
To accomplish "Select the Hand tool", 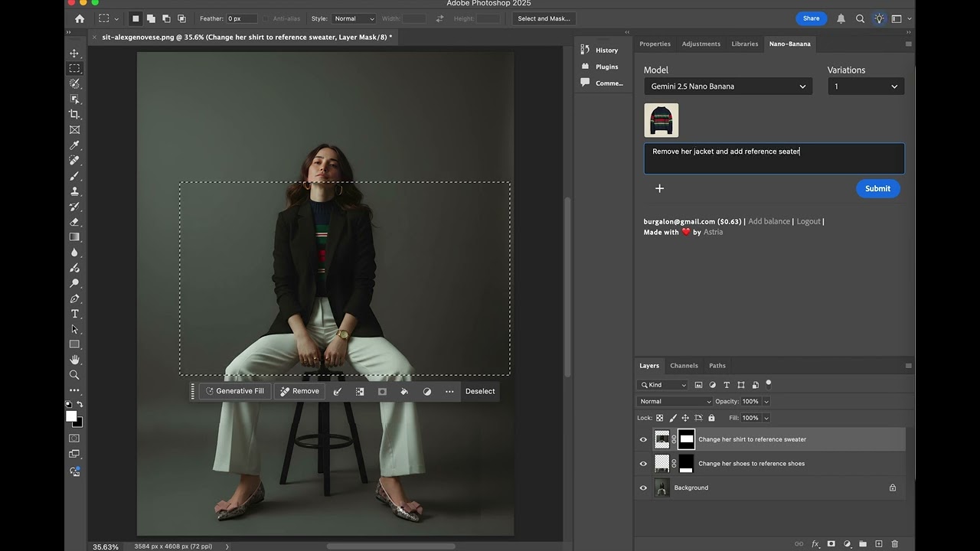I will [x=75, y=360].
